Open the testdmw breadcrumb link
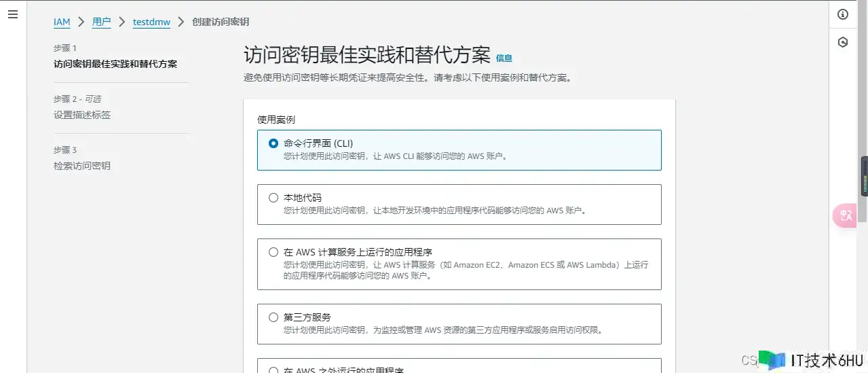868x373 pixels. coord(151,22)
